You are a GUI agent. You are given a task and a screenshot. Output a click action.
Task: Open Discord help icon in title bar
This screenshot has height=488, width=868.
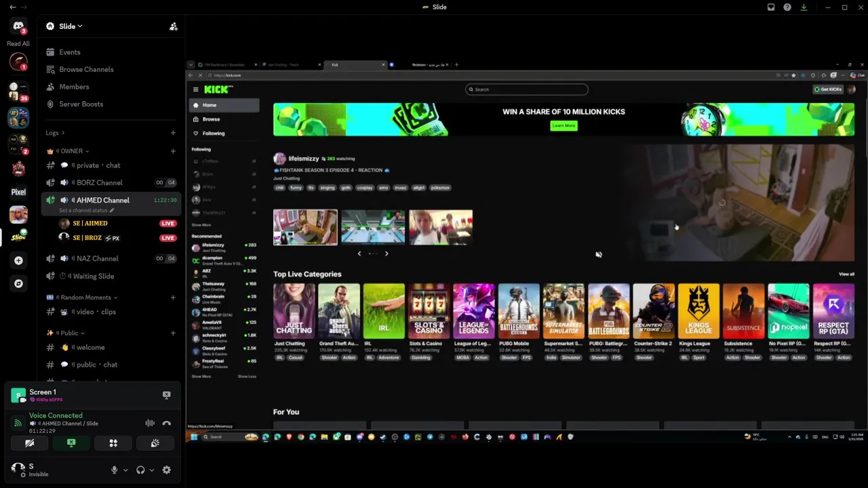[787, 7]
